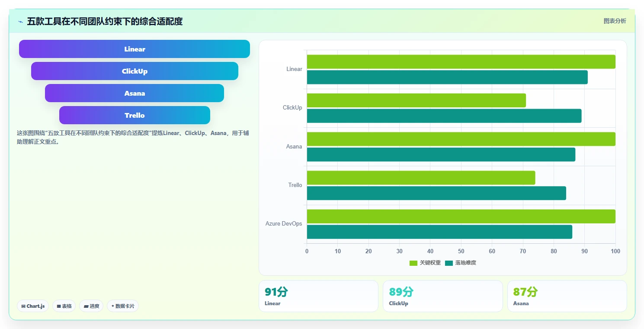The image size is (644, 329).
Task: Click the lightning icon beside the title
Action: tap(20, 22)
